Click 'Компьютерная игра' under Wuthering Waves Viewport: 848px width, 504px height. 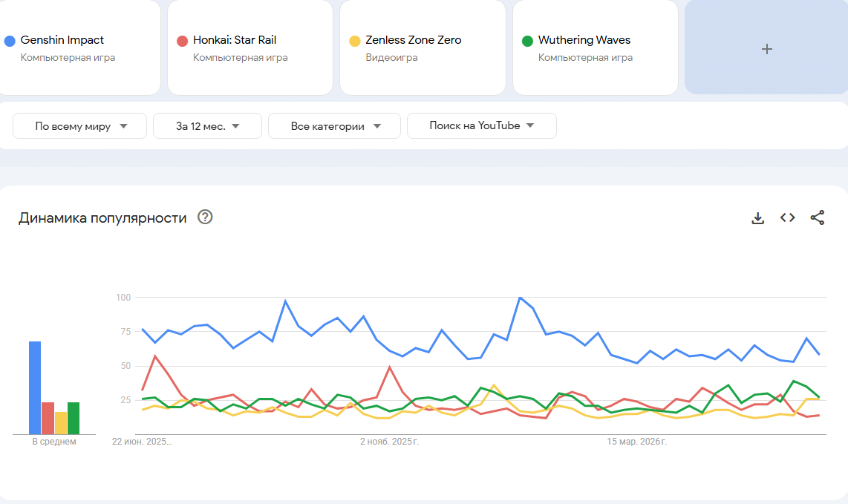click(x=585, y=57)
